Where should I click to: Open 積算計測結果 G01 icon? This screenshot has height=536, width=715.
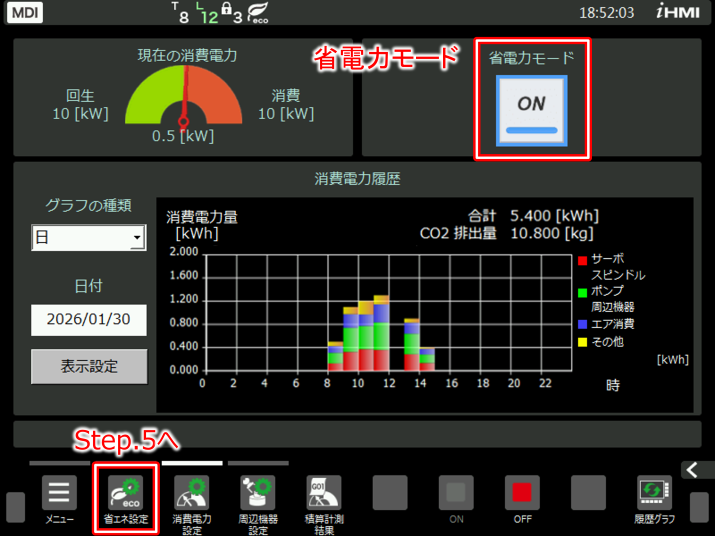click(324, 493)
